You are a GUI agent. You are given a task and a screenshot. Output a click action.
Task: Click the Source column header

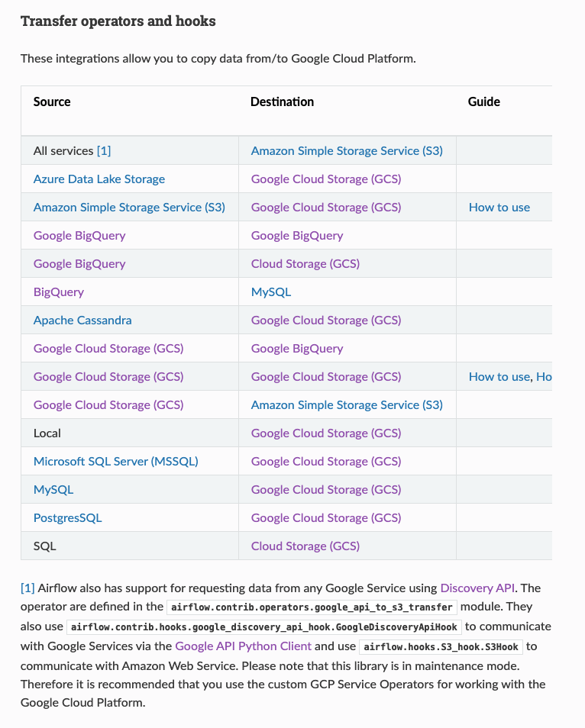(x=52, y=101)
